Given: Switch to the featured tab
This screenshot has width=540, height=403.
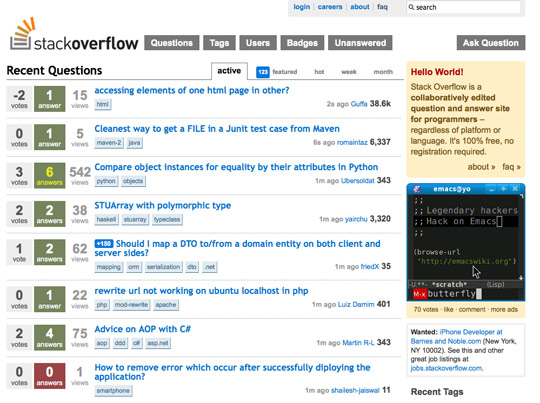Looking at the screenshot, I should [x=284, y=72].
